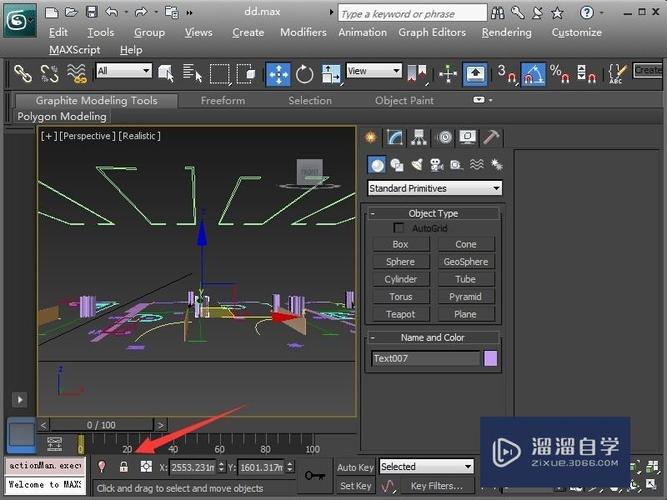Collapse the Object Type rollout
This screenshot has width=667, height=500.
[x=434, y=213]
